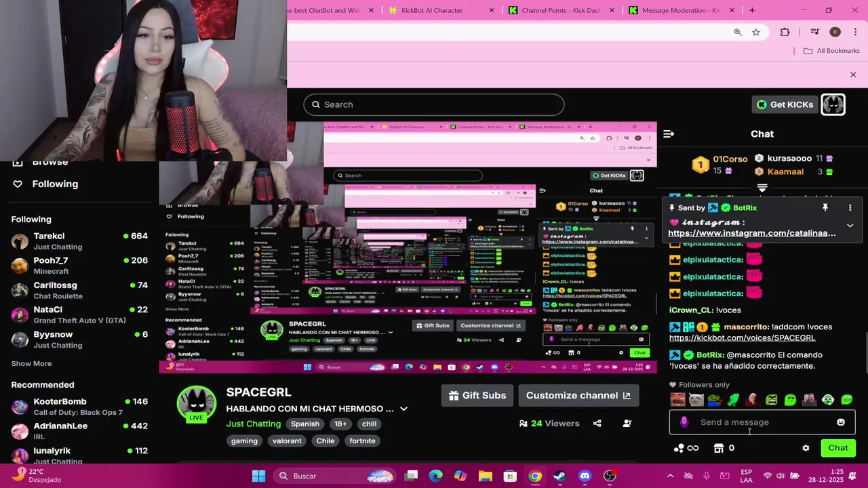The image size is (868, 488).
Task: Switch to KickBot AI Character tab
Action: (432, 10)
